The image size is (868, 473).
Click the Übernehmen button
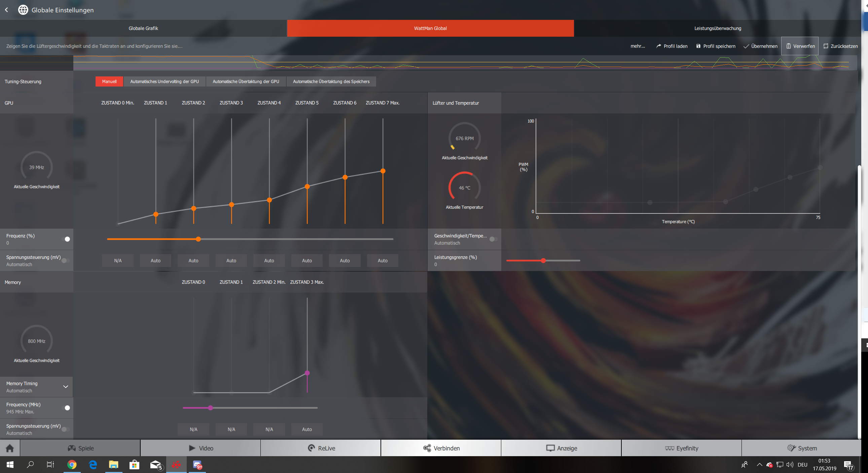tap(761, 46)
